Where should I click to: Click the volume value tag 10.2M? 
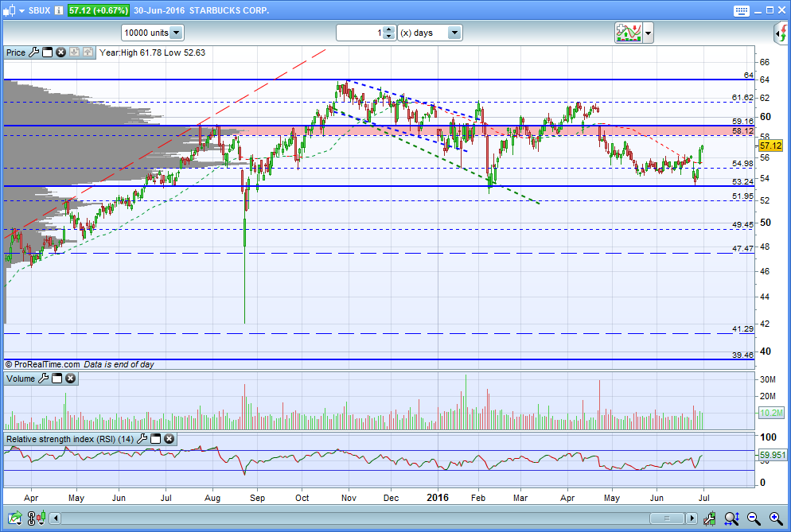pos(771,413)
